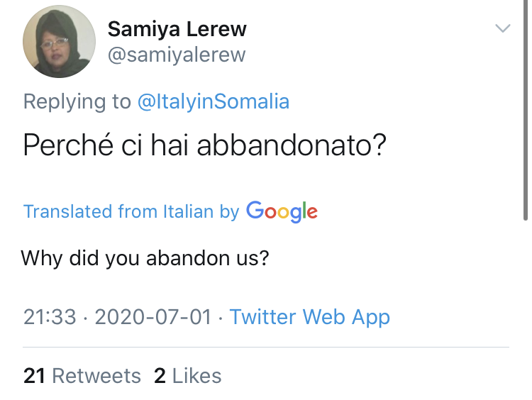View the list of Likes
Viewport: 532px width, 400px height.
(x=196, y=375)
